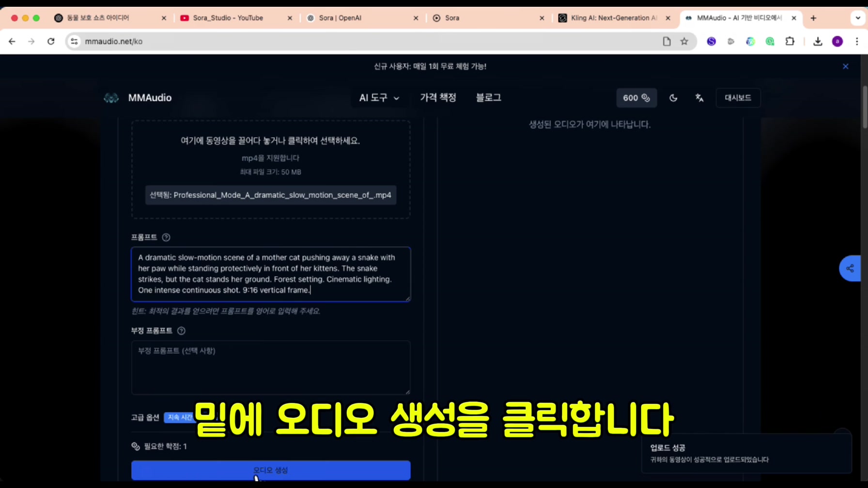Screen dimensions: 868x488
Task: Click the MMAudio logo icon
Action: pos(111,98)
